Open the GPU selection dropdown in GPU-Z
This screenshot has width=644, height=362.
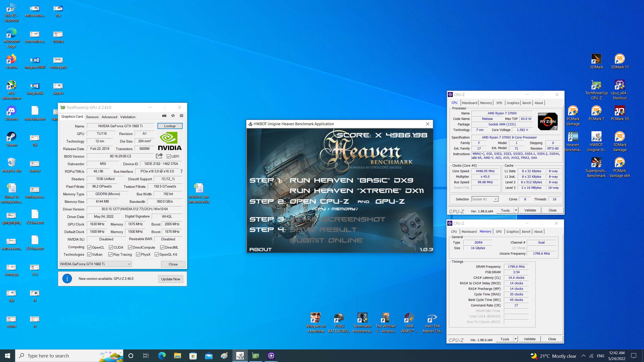(96, 264)
